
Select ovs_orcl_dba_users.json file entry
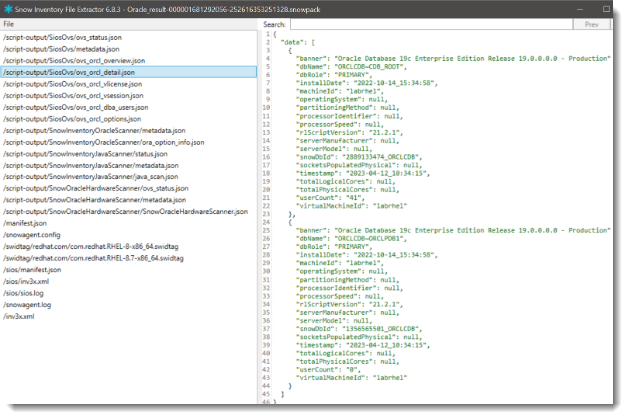tap(76, 107)
